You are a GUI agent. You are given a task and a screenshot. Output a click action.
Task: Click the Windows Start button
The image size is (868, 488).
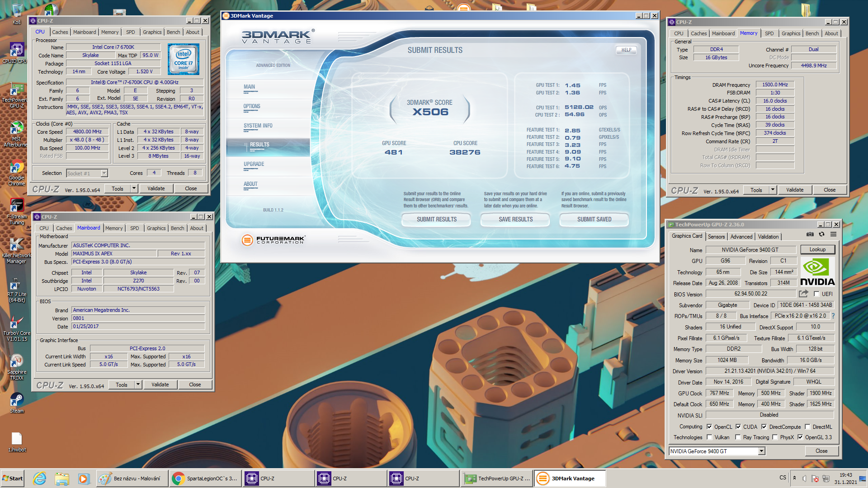pos(13,479)
